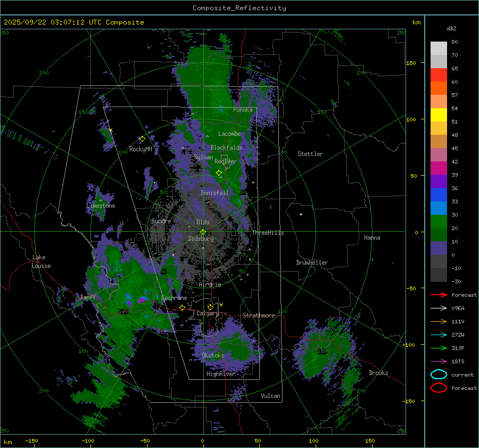Viewport: 479px width, 448px height.
Task: Pick the magenta swatch in dBZ scale
Action: (439, 168)
